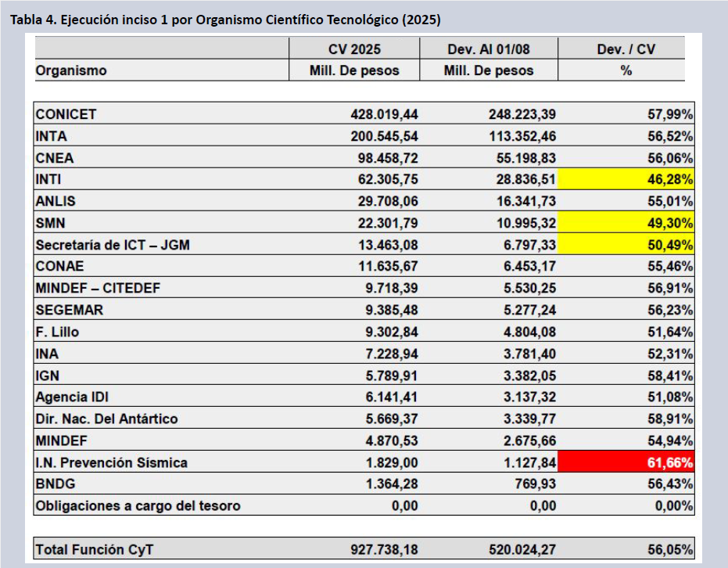728x568 pixels.
Task: Select 'Obligaciones a cargo del tesoro' row label
Action: coord(138,505)
